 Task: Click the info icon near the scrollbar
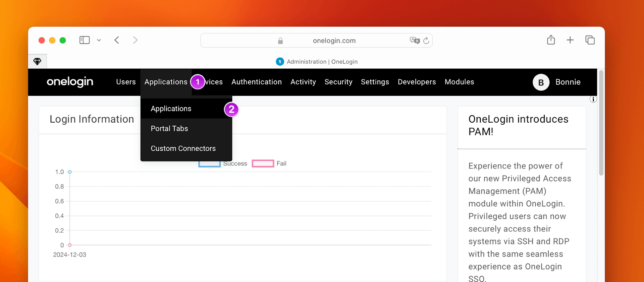(x=593, y=99)
